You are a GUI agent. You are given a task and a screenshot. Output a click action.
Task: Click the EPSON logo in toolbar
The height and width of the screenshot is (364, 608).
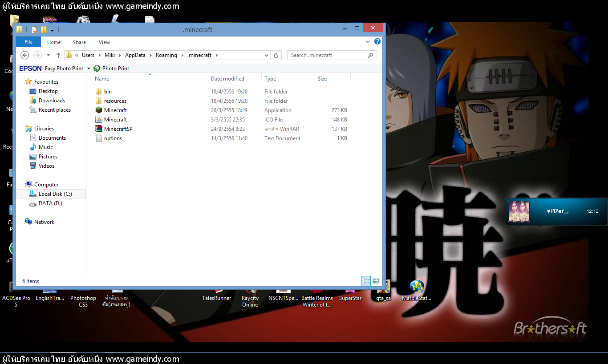pyautogui.click(x=30, y=68)
